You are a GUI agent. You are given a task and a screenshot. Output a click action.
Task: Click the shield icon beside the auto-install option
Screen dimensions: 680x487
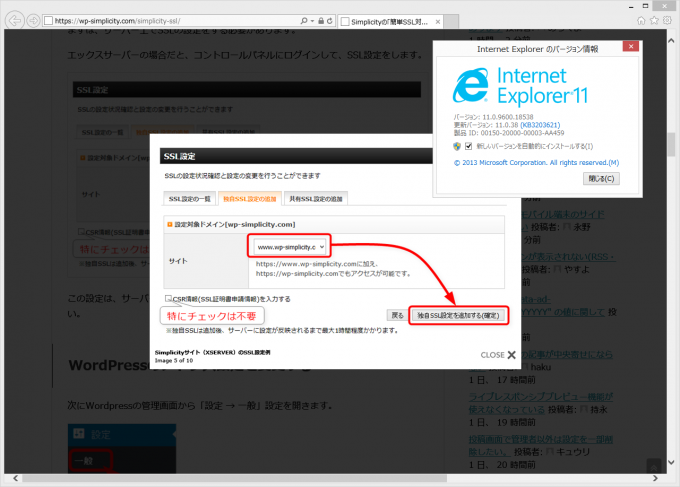click(x=457, y=146)
